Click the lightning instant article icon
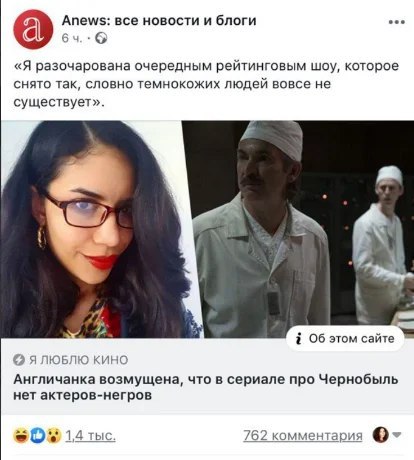Screen dimensions: 414x460 click(x=19, y=360)
